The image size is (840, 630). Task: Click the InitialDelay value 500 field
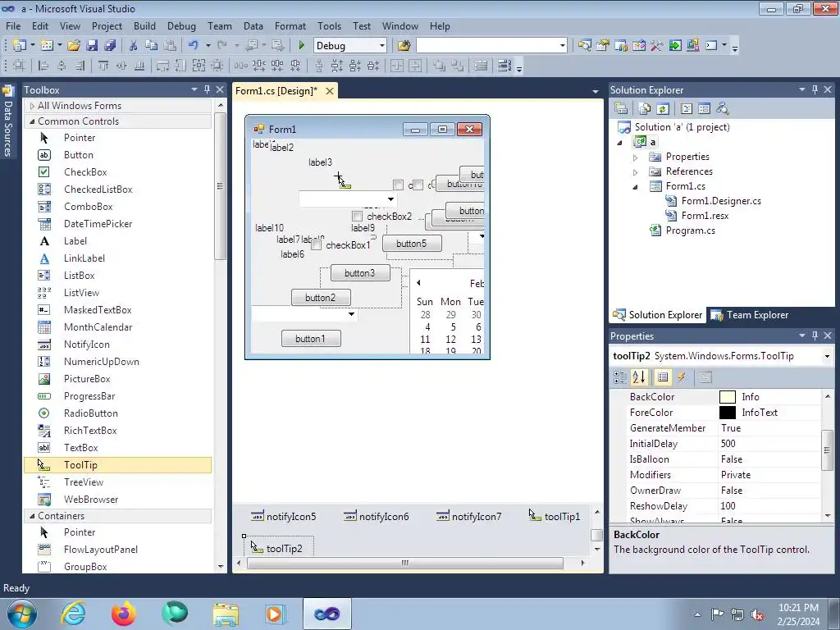(769, 444)
